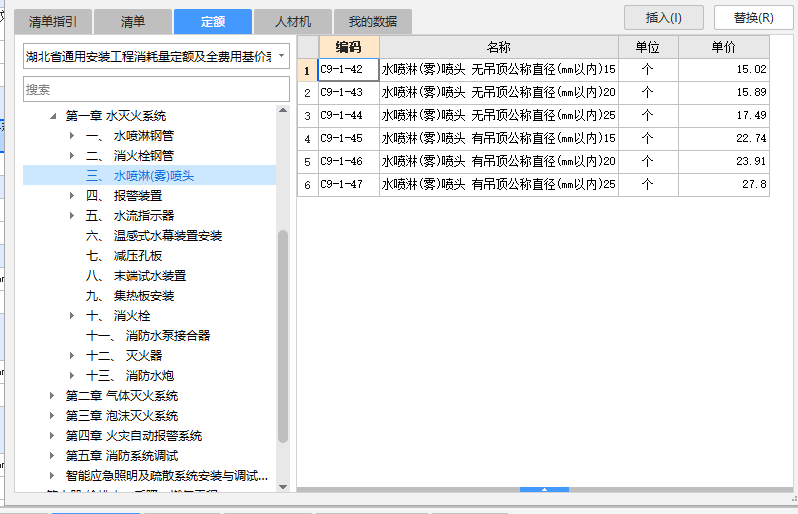Screen dimensions: 798x514
Task: Select code cell C9-1-44
Action: point(349,116)
